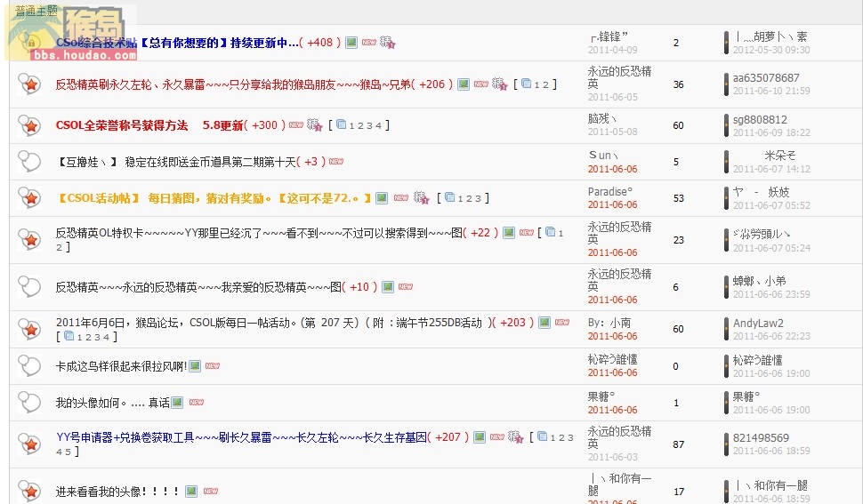Click last-post bar icon beside aa635078687
This screenshot has height=504, width=863.
pyautogui.click(x=727, y=84)
